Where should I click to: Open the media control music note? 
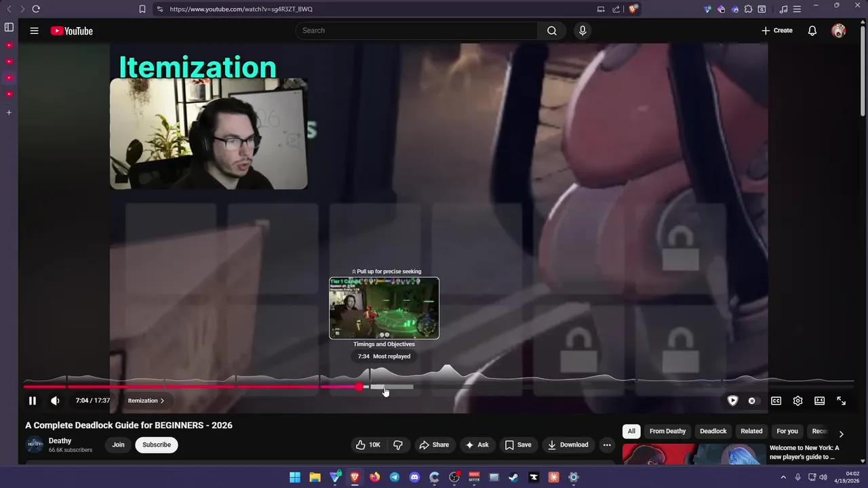(783, 9)
